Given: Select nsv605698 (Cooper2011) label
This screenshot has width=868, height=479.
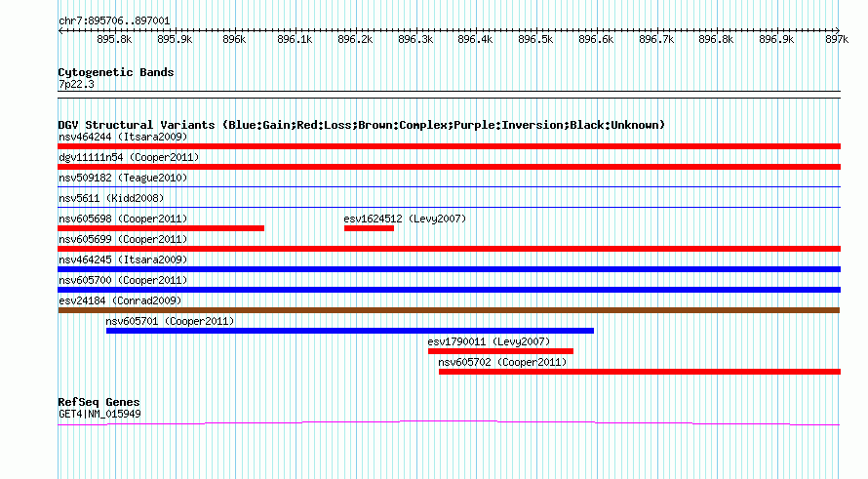Looking at the screenshot, I should click(123, 219).
